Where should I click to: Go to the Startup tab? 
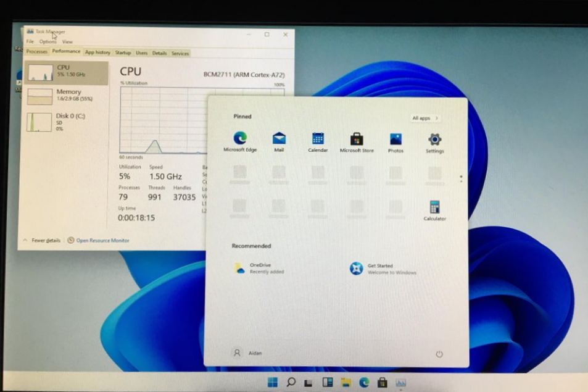[x=123, y=53]
